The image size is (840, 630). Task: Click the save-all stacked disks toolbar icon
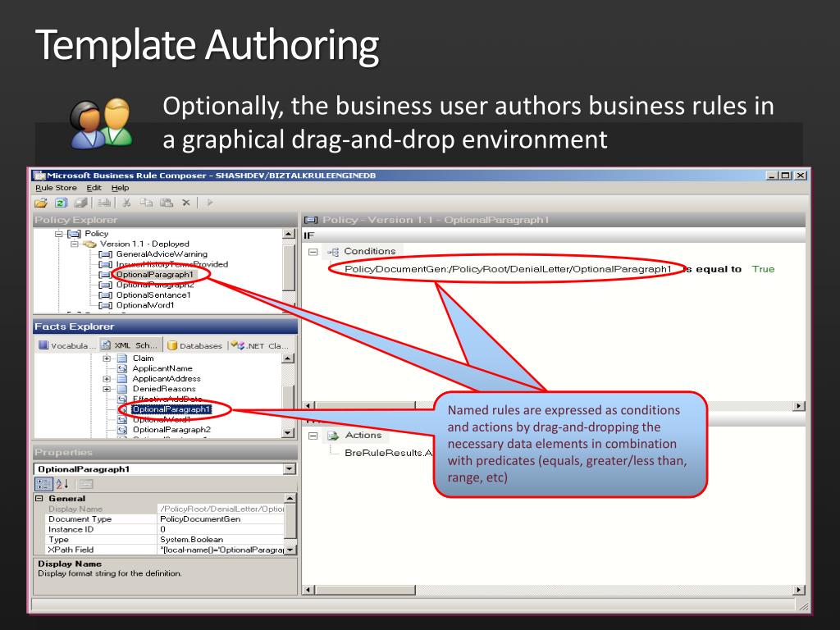point(81,203)
